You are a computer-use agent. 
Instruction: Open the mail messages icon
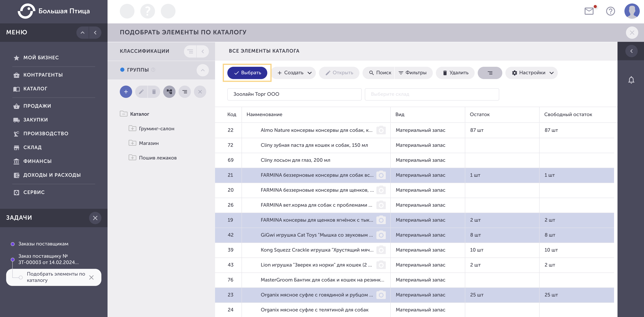tap(589, 11)
